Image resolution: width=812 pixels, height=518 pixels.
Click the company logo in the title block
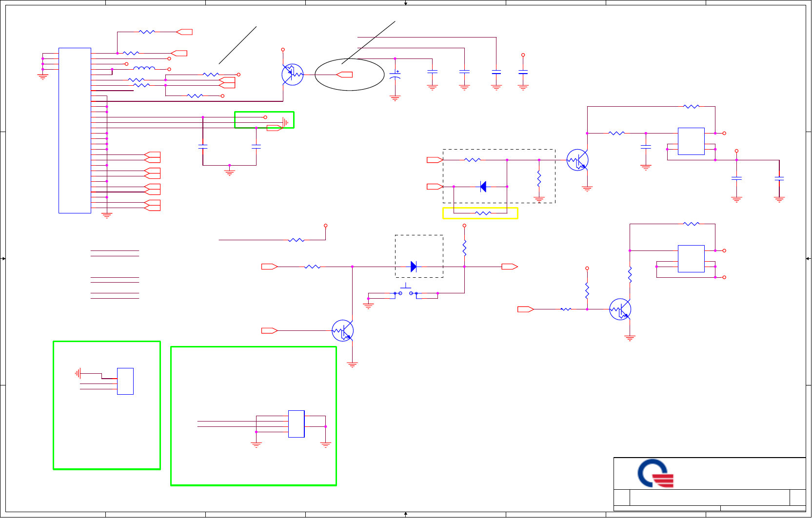coord(655,473)
